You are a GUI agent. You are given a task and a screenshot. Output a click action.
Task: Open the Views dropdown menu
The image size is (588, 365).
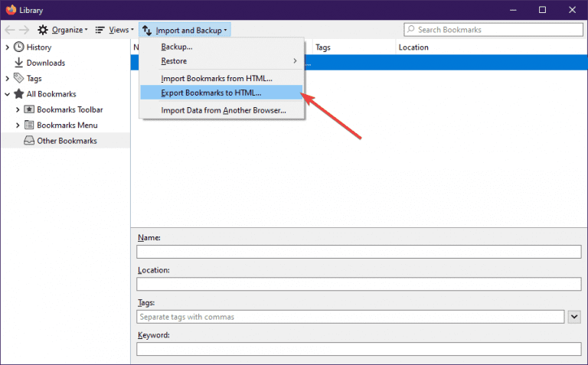(x=114, y=30)
